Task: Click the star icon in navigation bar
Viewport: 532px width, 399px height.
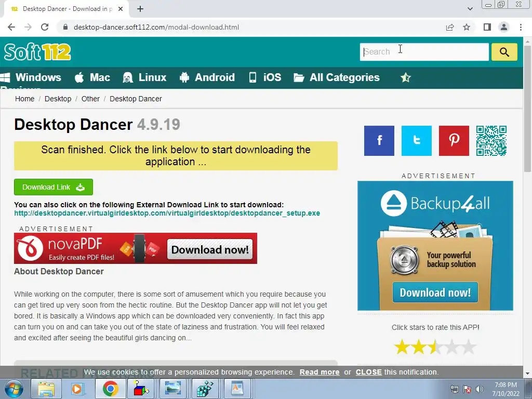Action: click(405, 78)
